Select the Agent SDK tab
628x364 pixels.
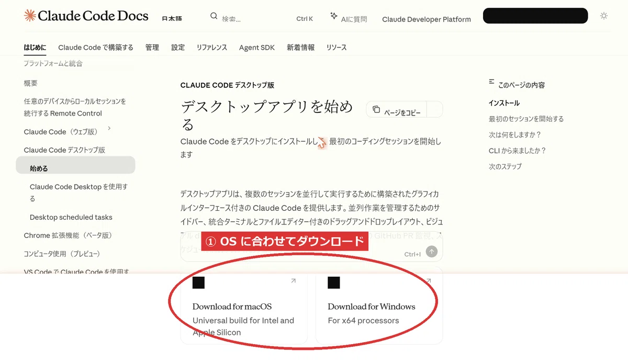[x=256, y=48]
